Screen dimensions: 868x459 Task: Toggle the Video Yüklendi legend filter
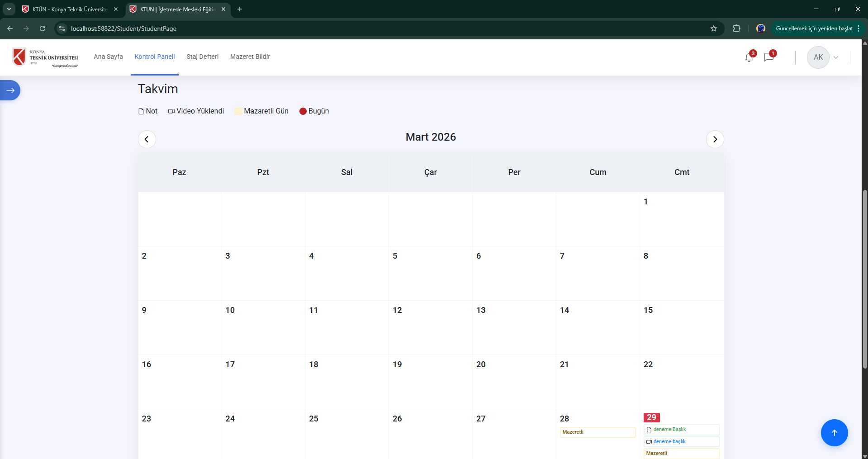[x=196, y=111]
